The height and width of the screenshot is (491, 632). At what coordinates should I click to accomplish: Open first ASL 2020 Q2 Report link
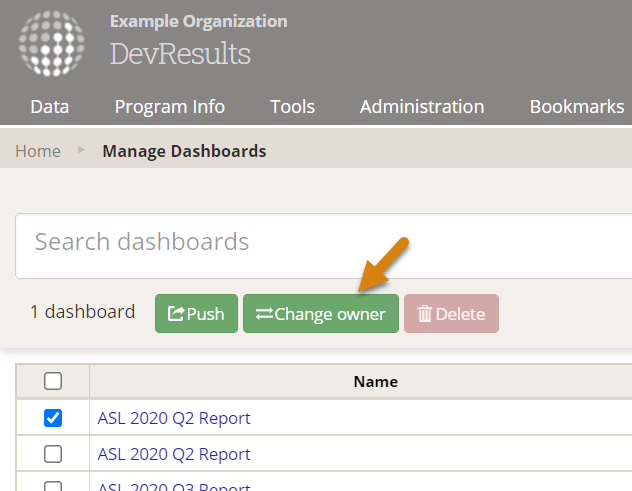tap(174, 418)
